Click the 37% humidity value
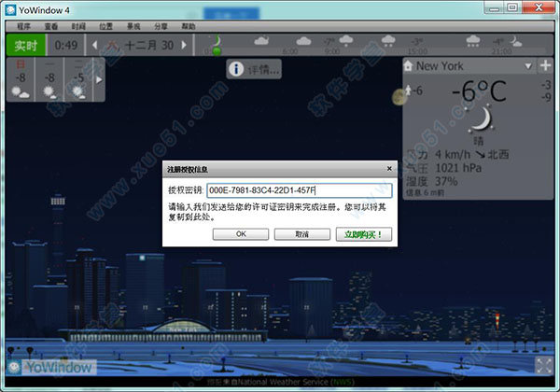Screen dimensions: 560x392 point(446,181)
